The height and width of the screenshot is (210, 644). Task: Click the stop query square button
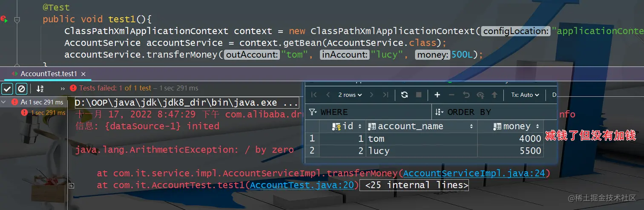point(419,95)
